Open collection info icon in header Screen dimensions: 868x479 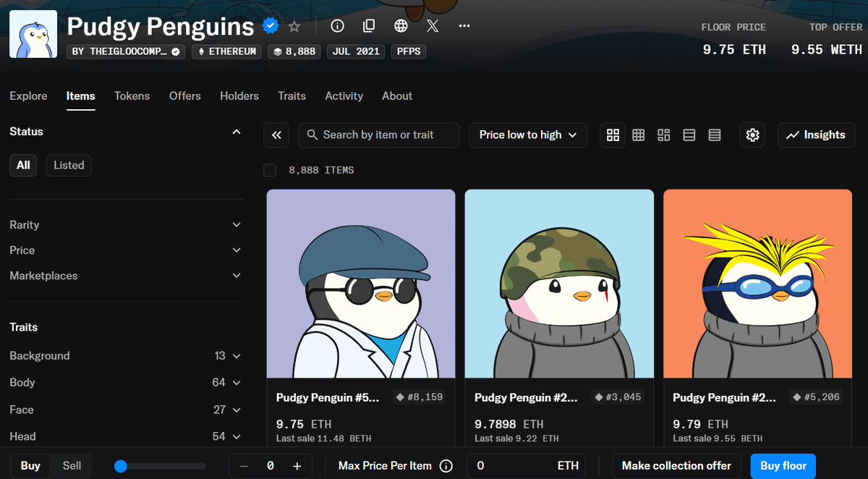point(337,26)
